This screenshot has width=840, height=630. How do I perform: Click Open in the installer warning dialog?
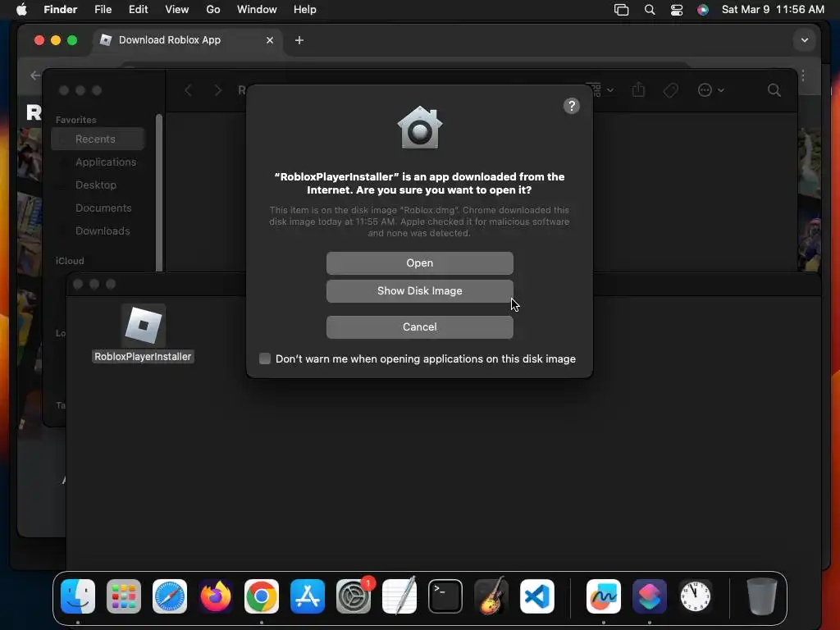coord(419,263)
